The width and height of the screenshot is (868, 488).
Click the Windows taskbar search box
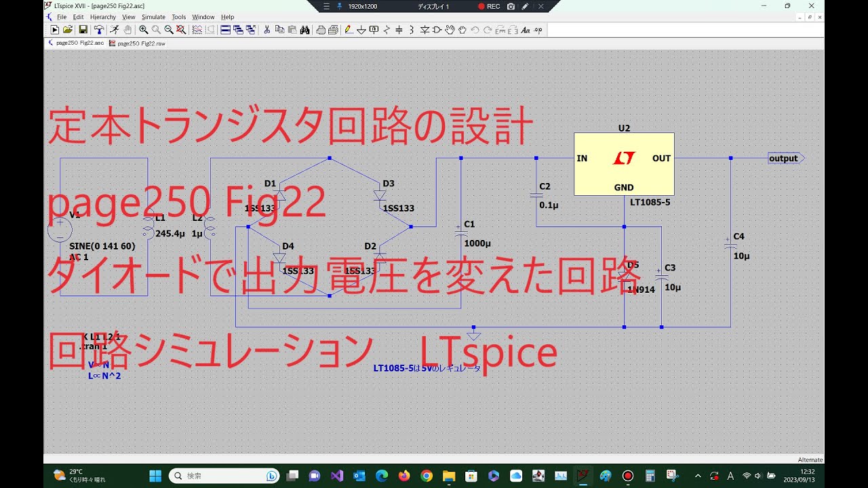pos(224,476)
